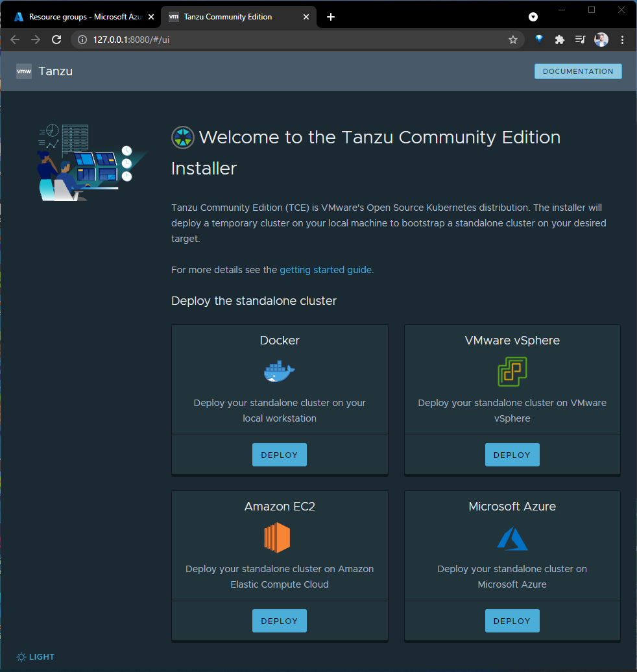Click DEPLOY under VMware vSphere
Viewport: 637px width, 672px height.
512,455
